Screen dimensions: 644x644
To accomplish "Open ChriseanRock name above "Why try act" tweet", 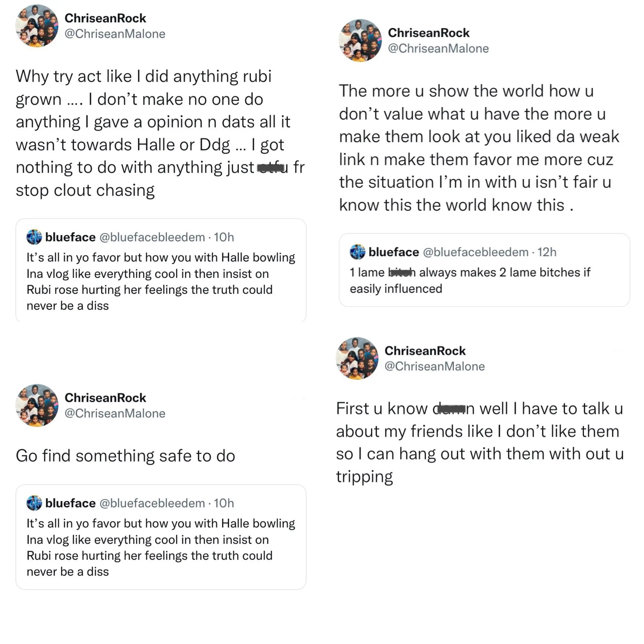I will coord(105,18).
